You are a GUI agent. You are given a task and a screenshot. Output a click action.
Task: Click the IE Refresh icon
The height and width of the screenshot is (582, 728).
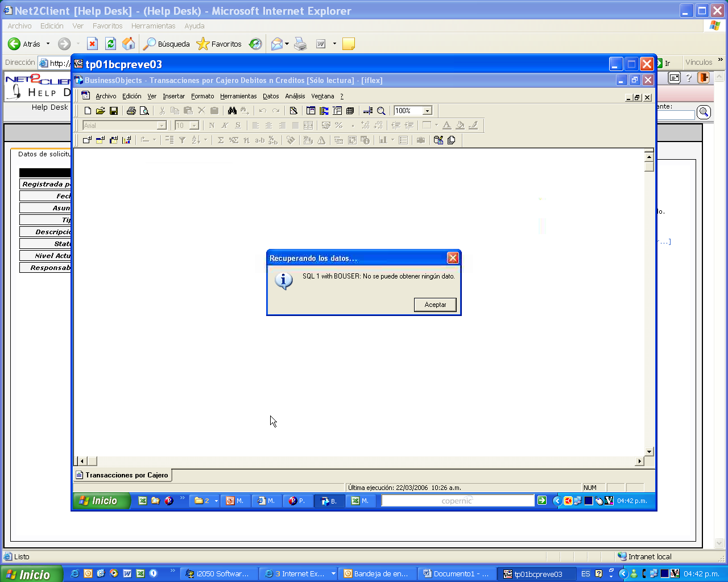[x=111, y=44]
